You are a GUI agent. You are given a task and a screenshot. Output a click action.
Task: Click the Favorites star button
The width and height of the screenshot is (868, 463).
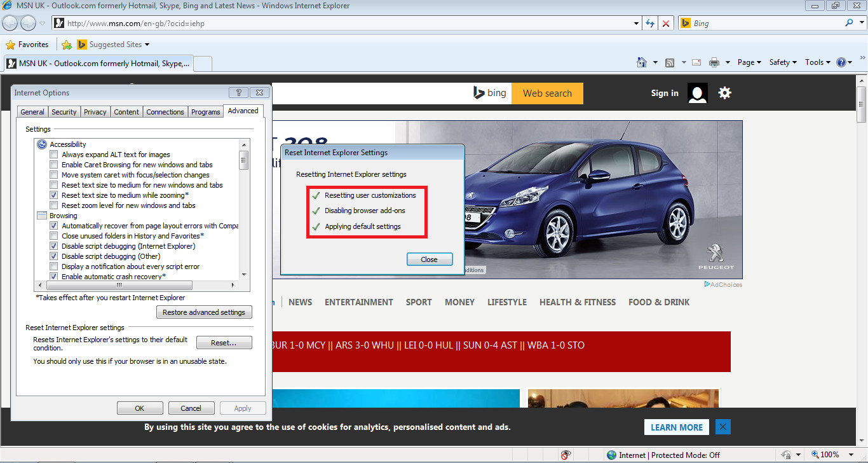pos(27,45)
